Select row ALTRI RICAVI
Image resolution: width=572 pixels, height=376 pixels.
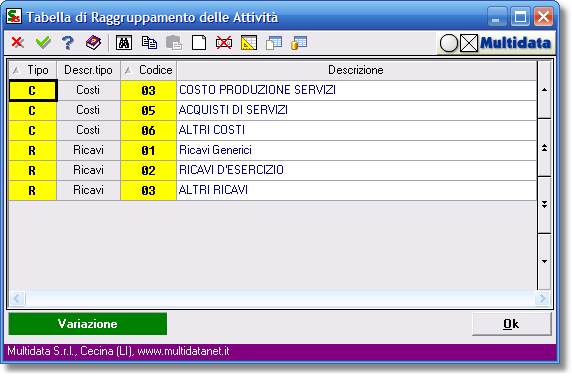point(273,190)
